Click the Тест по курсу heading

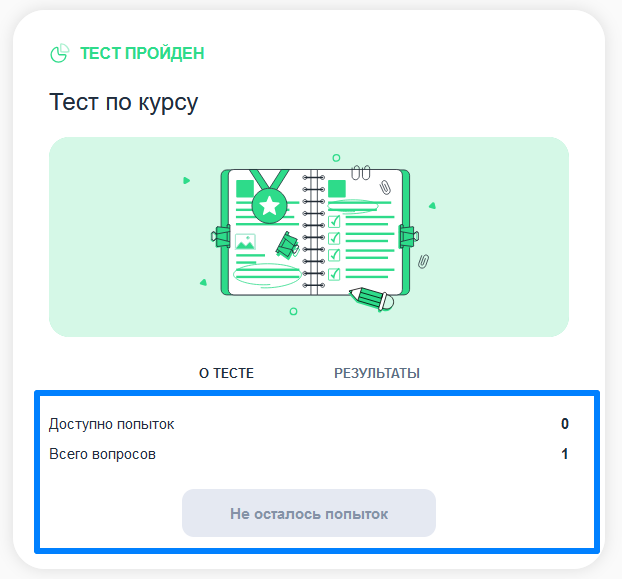point(123,102)
